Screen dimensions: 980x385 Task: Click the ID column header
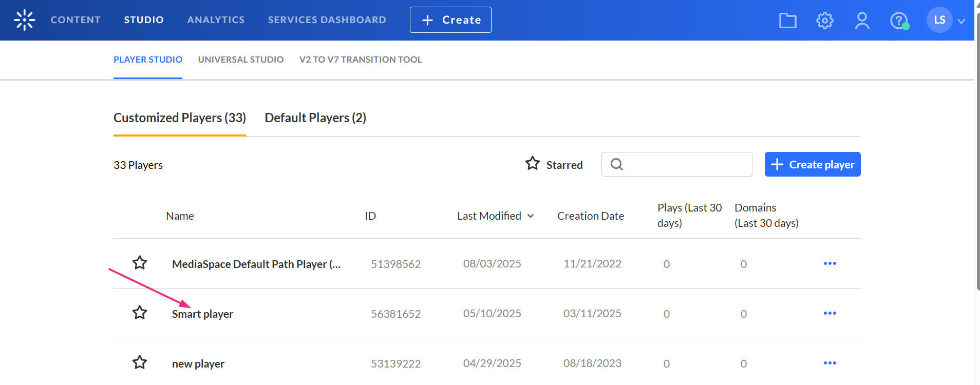(370, 216)
